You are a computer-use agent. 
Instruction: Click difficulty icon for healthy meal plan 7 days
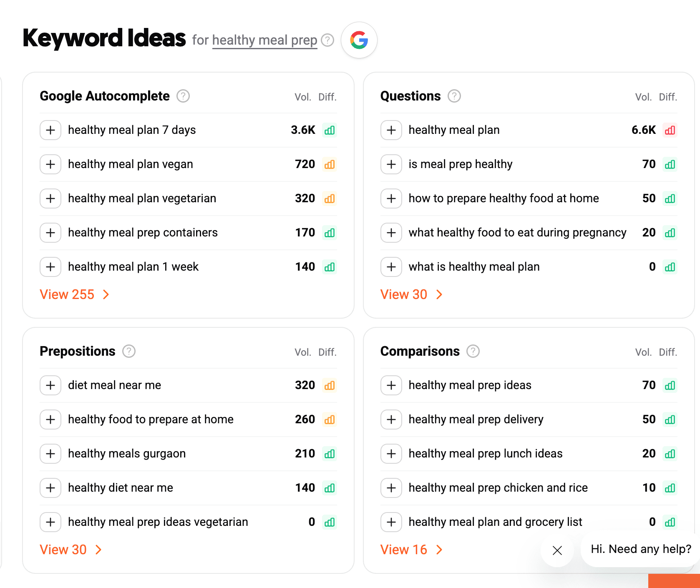[330, 130]
